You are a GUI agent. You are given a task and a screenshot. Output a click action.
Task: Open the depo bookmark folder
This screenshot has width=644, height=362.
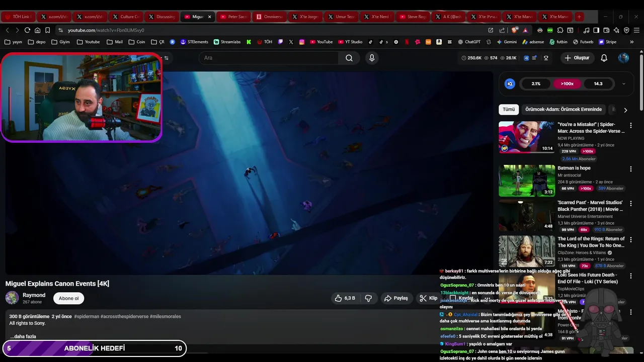(x=37, y=42)
